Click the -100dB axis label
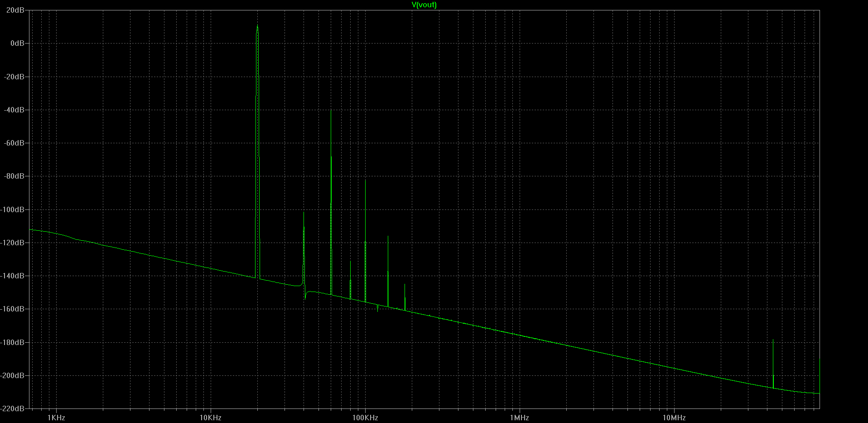The image size is (868, 423). (x=13, y=209)
